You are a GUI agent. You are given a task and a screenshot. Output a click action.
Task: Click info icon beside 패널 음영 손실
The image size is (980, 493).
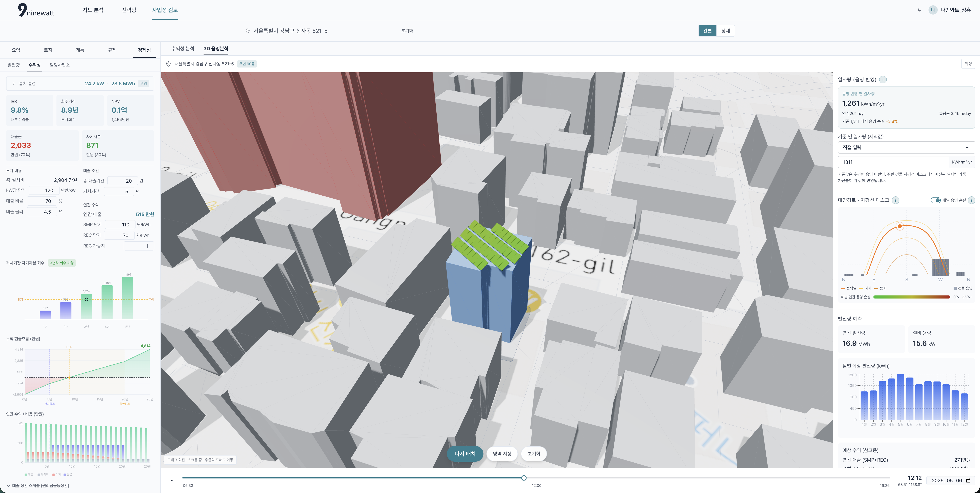tap(971, 200)
